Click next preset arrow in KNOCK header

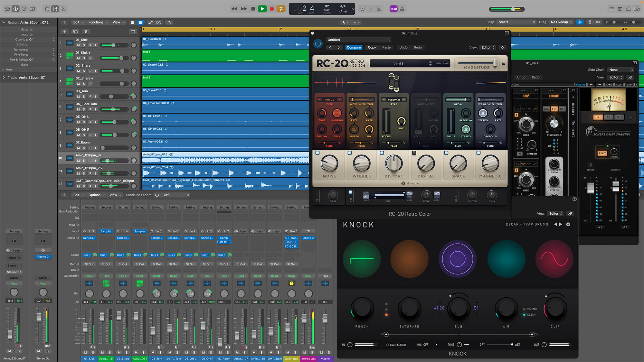pos(561,224)
